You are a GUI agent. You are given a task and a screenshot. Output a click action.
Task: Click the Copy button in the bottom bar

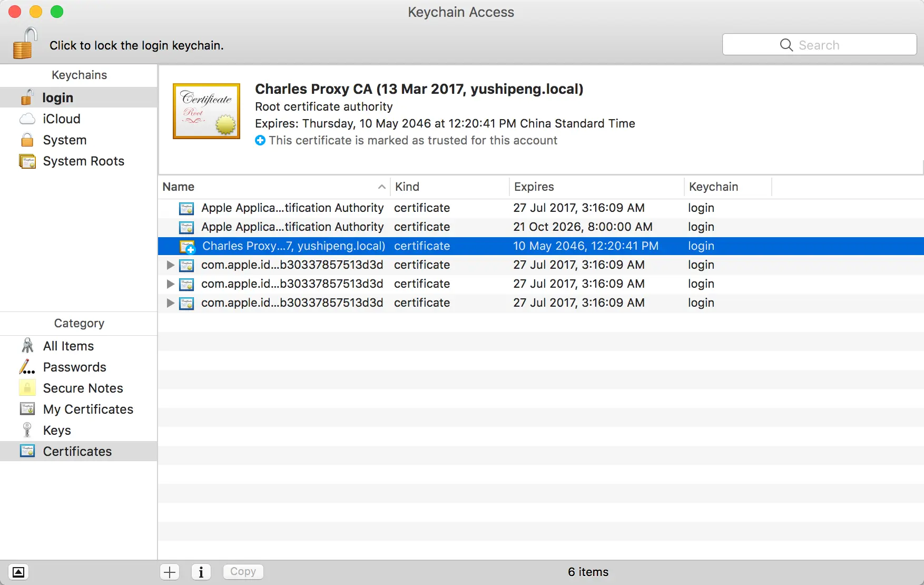point(243,572)
